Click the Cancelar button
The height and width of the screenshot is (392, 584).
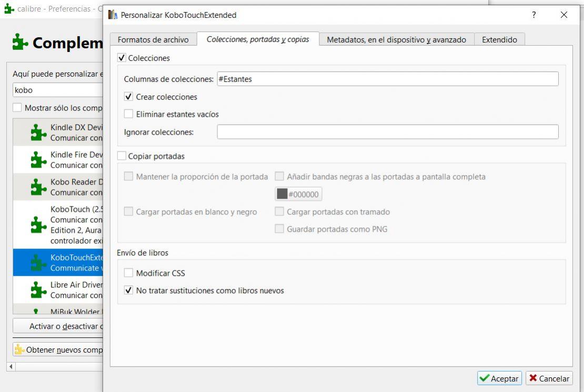tap(549, 378)
